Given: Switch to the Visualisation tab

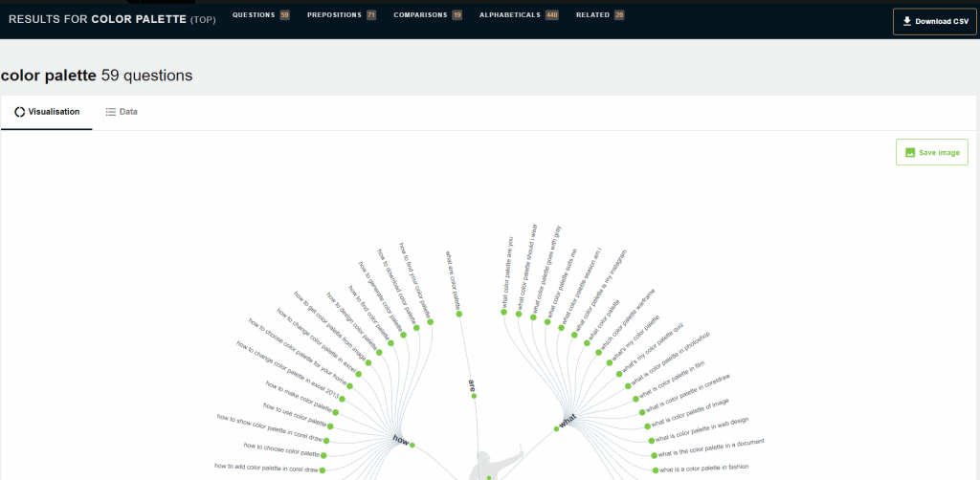Looking at the screenshot, I should 47,113.
